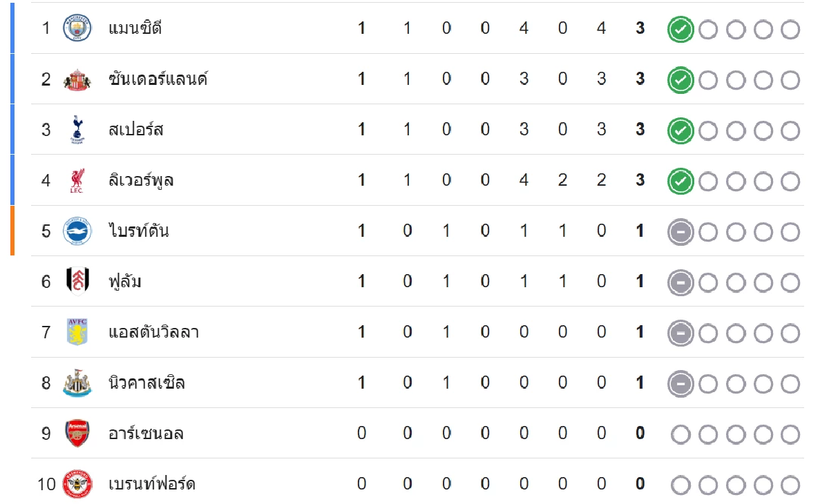
Task: Click Brighton's grey draw form indicator
Action: [x=680, y=231]
